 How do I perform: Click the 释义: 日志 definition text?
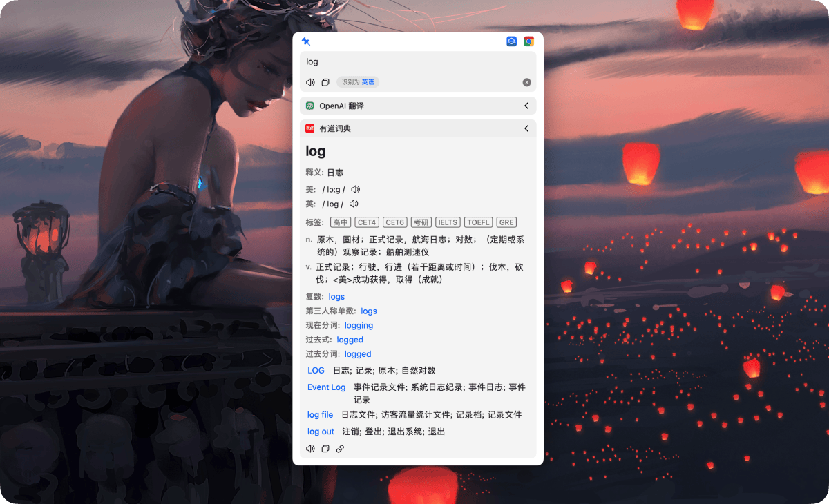[325, 173]
